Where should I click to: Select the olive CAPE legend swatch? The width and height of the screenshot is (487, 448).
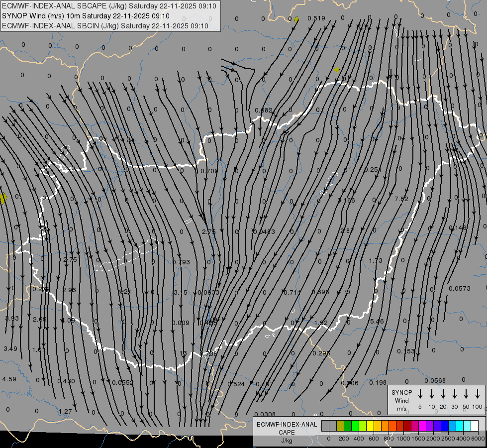tap(340, 426)
